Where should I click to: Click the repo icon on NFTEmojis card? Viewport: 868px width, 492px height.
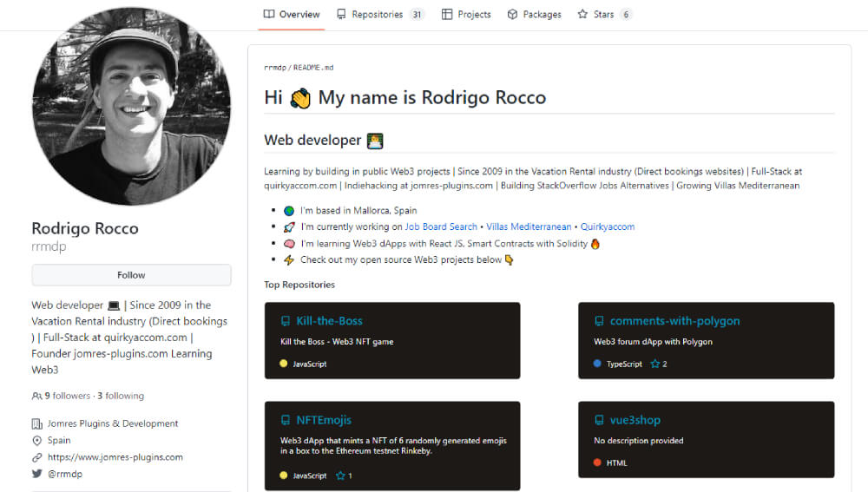(285, 420)
